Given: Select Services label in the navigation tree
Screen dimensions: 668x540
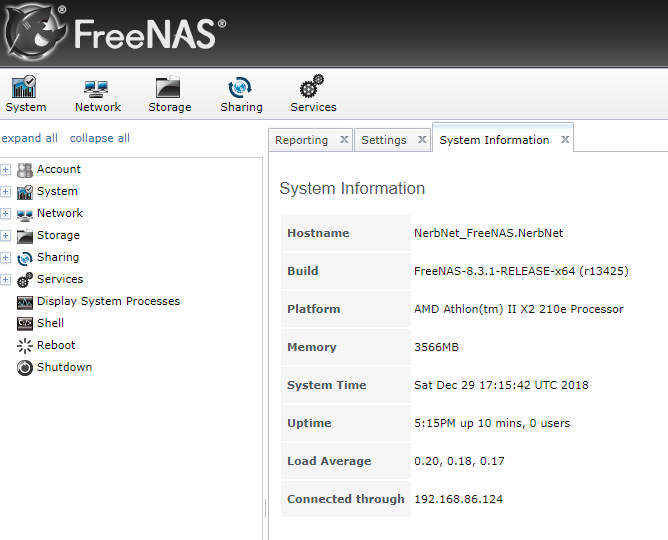Looking at the screenshot, I should 60,279.
